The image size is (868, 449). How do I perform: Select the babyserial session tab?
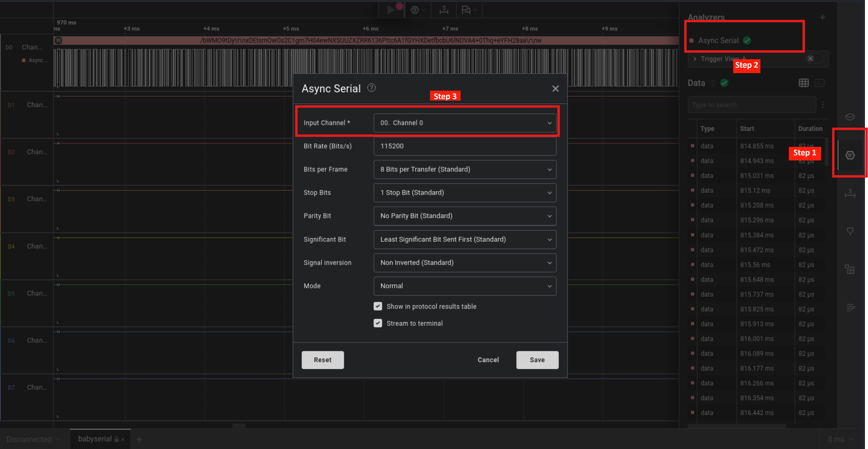[95, 439]
